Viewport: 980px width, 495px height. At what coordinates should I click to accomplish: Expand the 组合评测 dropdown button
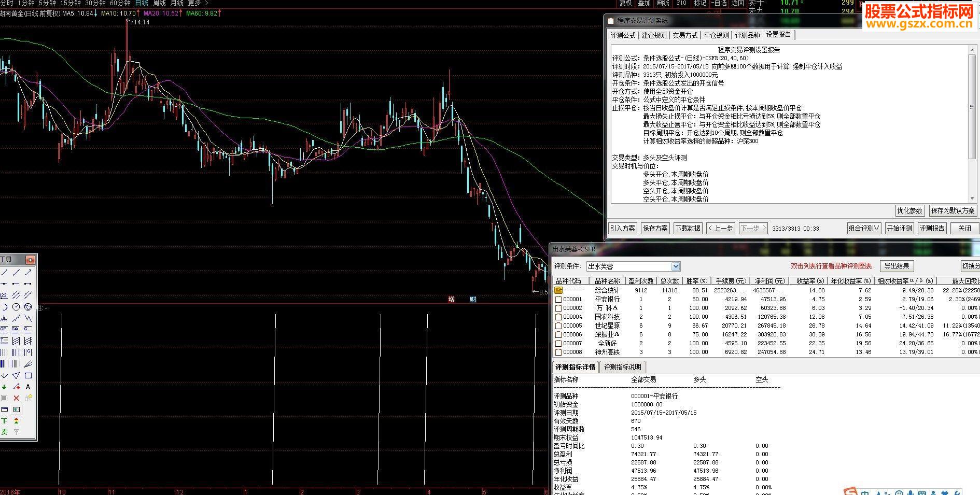coord(864,228)
